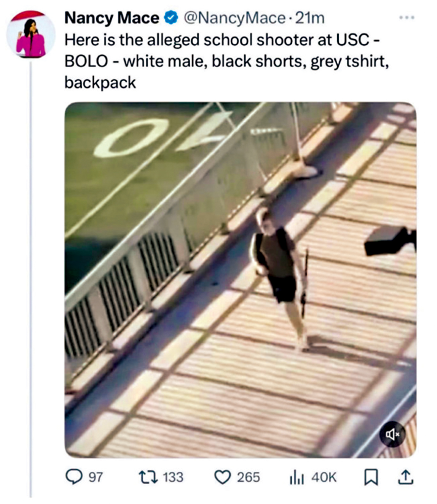Click the vertical thread connector line
The image size is (437, 504).
[x=31, y=279]
